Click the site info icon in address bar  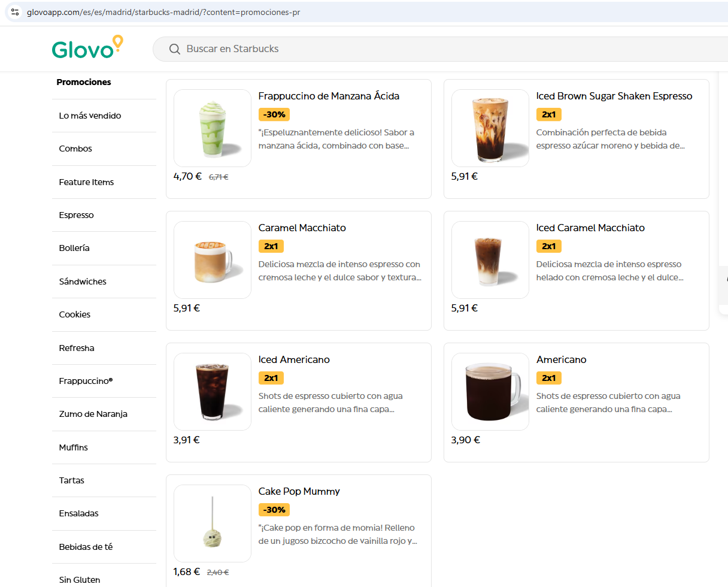(16, 12)
